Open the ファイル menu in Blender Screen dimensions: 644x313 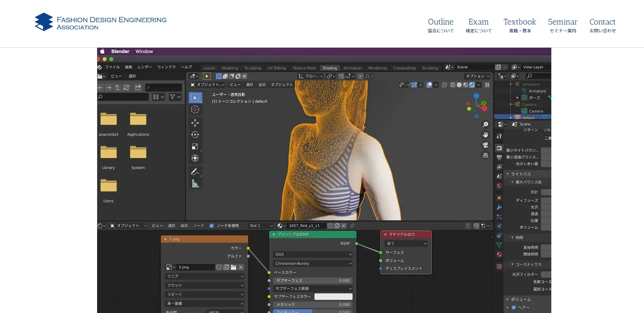point(112,67)
